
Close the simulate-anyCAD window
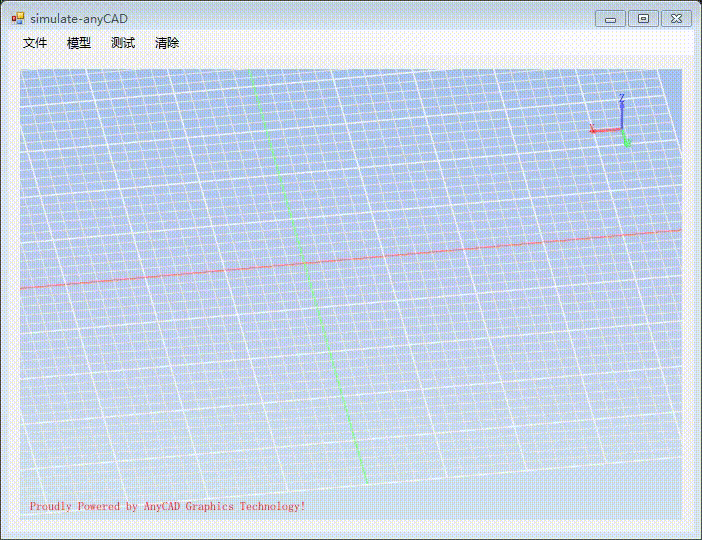(676, 18)
